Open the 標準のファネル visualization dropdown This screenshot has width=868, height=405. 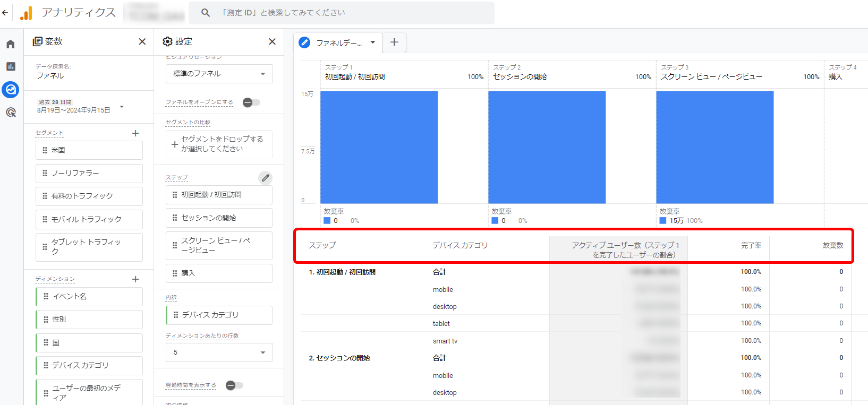point(219,74)
